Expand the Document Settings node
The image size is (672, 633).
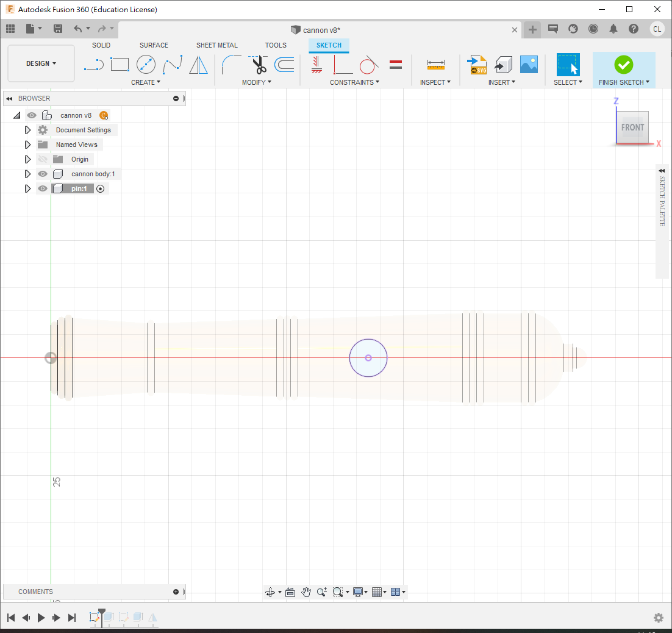(27, 130)
